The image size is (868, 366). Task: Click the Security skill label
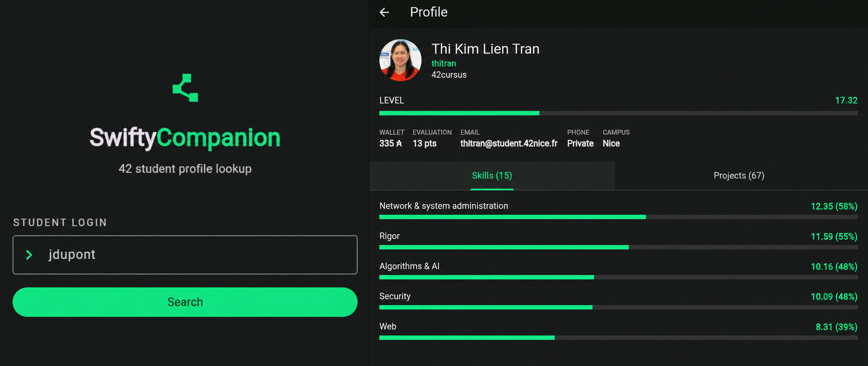click(395, 296)
